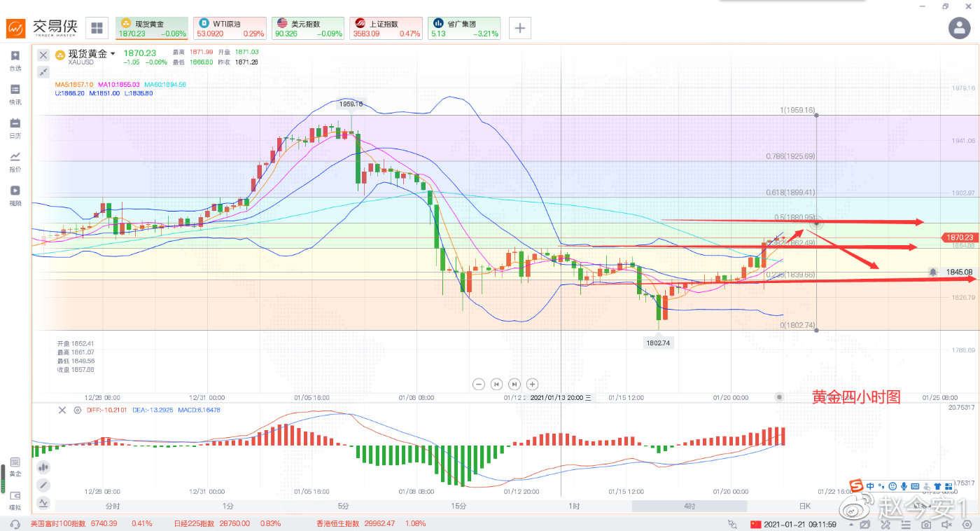Expand the 现货黄金 symbol dropdown arrow

(x=113, y=54)
